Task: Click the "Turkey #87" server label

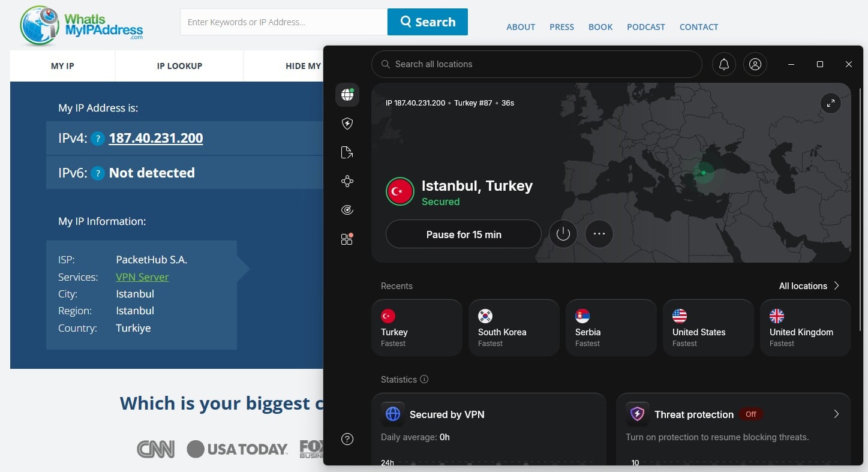Action: coord(473,103)
